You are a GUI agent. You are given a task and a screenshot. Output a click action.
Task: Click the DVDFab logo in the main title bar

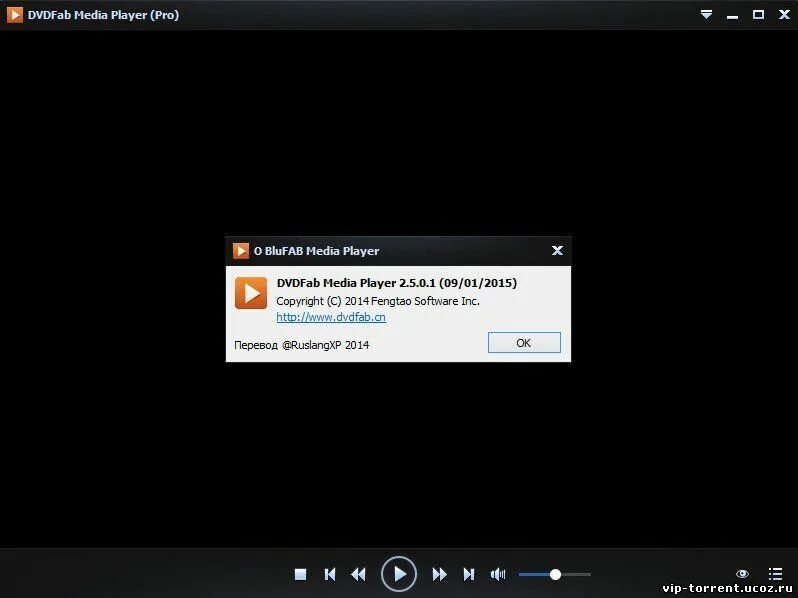[x=15, y=15]
